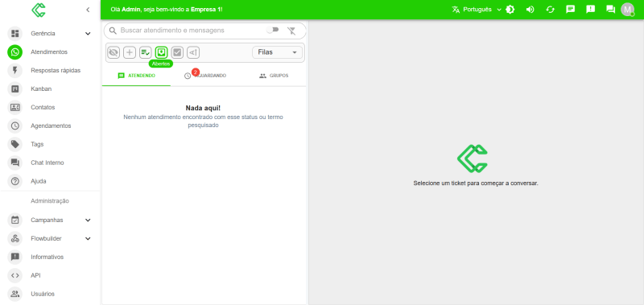
Task: Go to the API label
Action: click(x=35, y=275)
